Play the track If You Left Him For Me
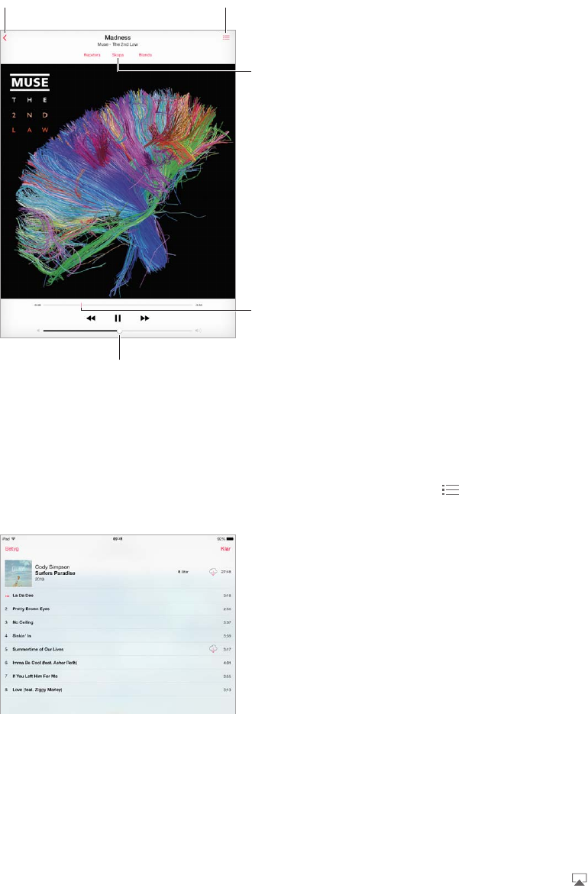The image size is (588, 888). point(118,676)
